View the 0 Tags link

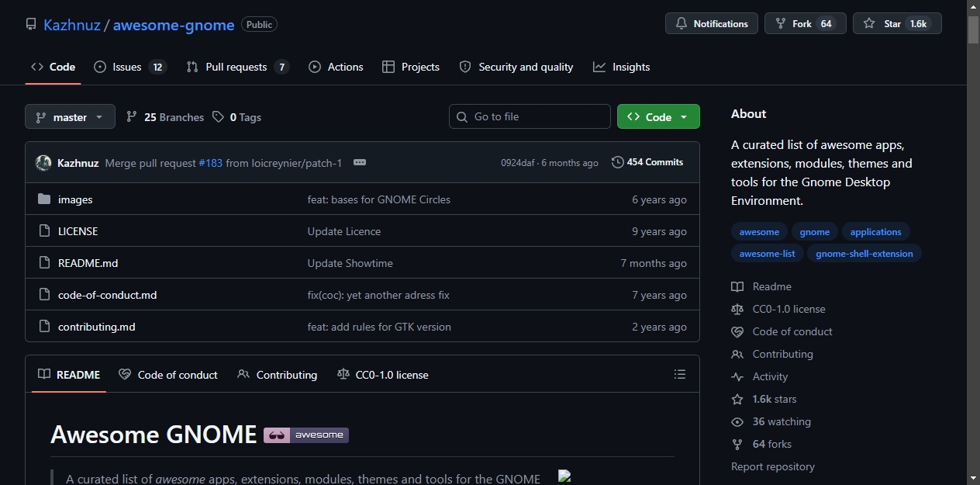coord(236,117)
